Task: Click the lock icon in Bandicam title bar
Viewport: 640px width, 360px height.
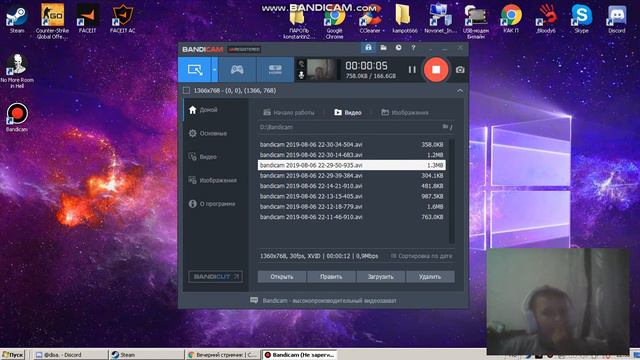Action: click(x=368, y=48)
